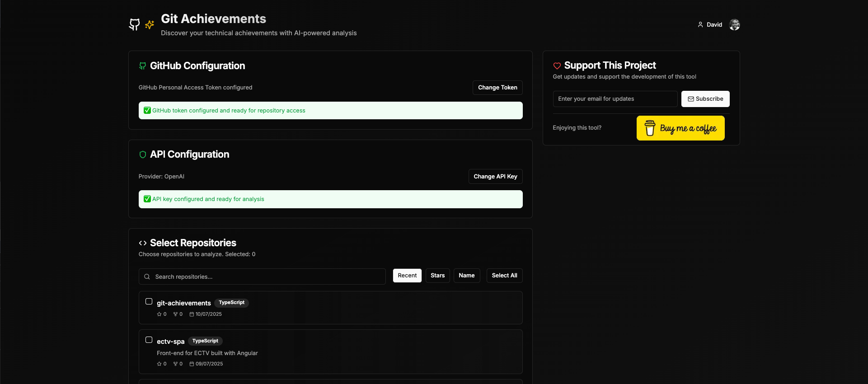Click the code brackets icon beside Select Repositories

(x=142, y=243)
